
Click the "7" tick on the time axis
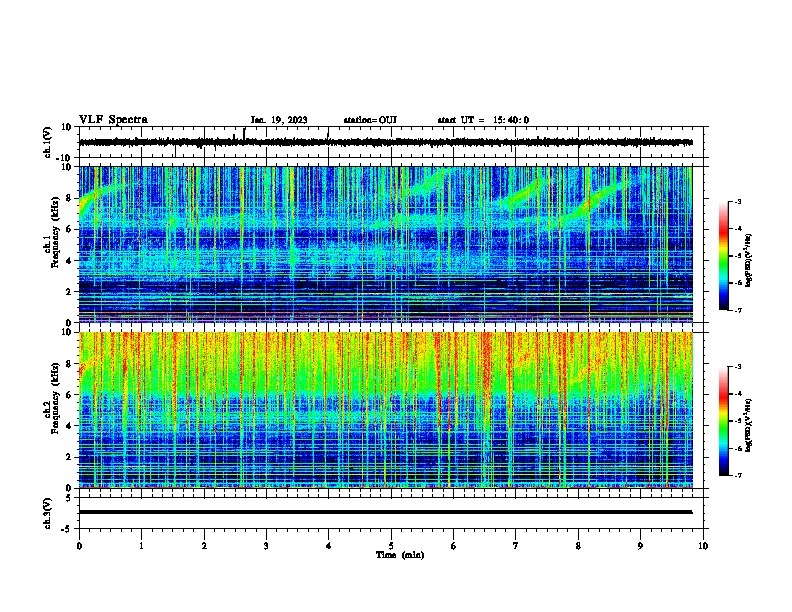(x=516, y=546)
